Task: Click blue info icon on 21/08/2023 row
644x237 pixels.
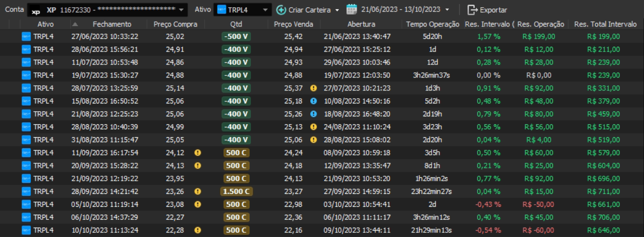Action: click(313, 114)
